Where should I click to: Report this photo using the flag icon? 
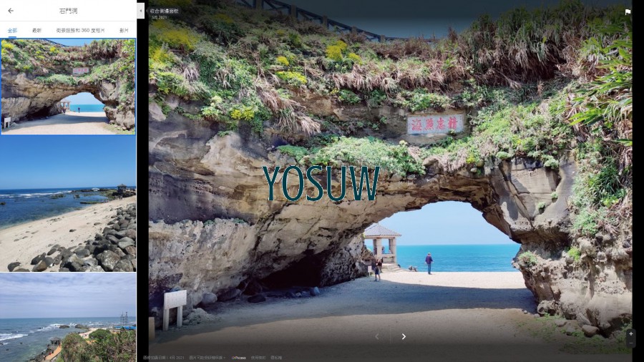[x=628, y=12]
